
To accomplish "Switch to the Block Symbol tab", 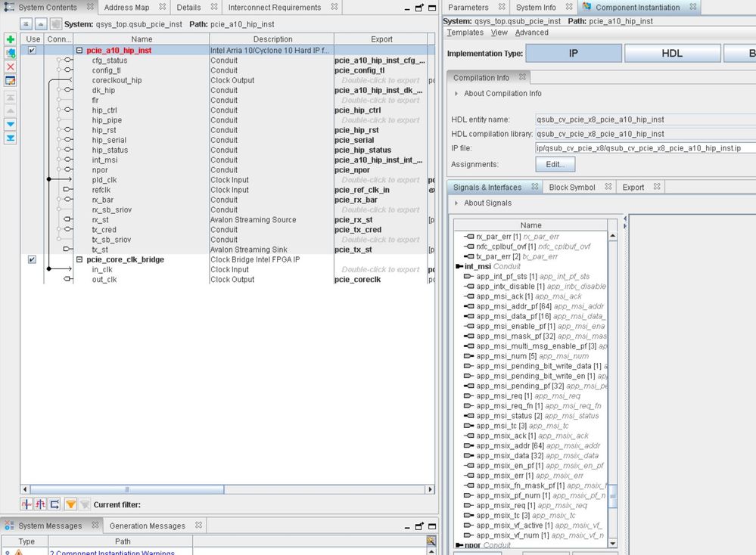I will [x=572, y=187].
